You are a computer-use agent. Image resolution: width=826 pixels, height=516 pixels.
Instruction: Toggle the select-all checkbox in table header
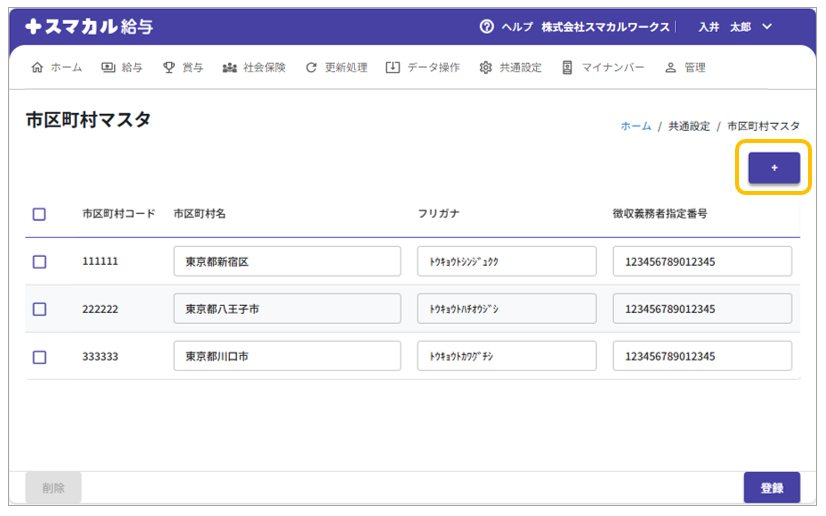(x=39, y=214)
